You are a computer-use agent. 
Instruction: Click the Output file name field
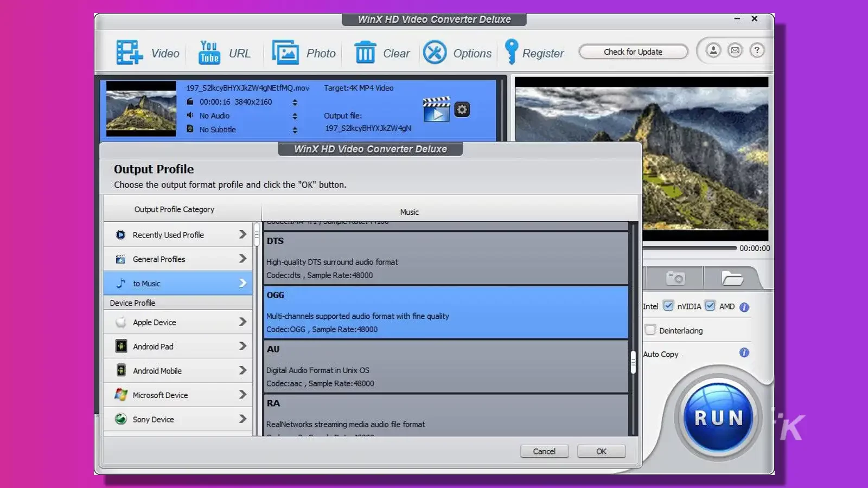pyautogui.click(x=368, y=129)
